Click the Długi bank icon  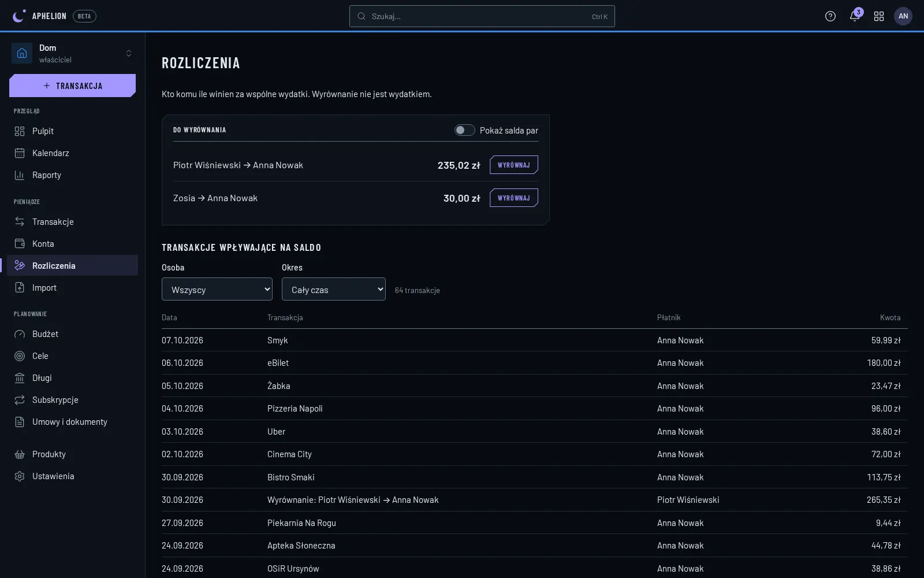coord(20,378)
